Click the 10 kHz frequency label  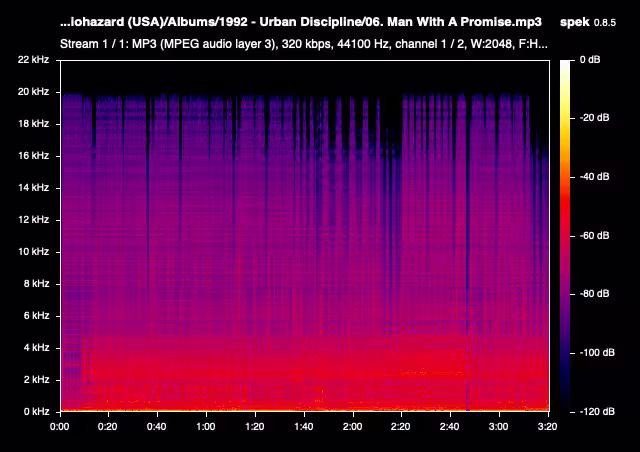(33, 252)
